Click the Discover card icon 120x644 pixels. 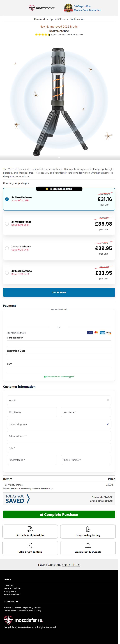click(x=108, y=332)
